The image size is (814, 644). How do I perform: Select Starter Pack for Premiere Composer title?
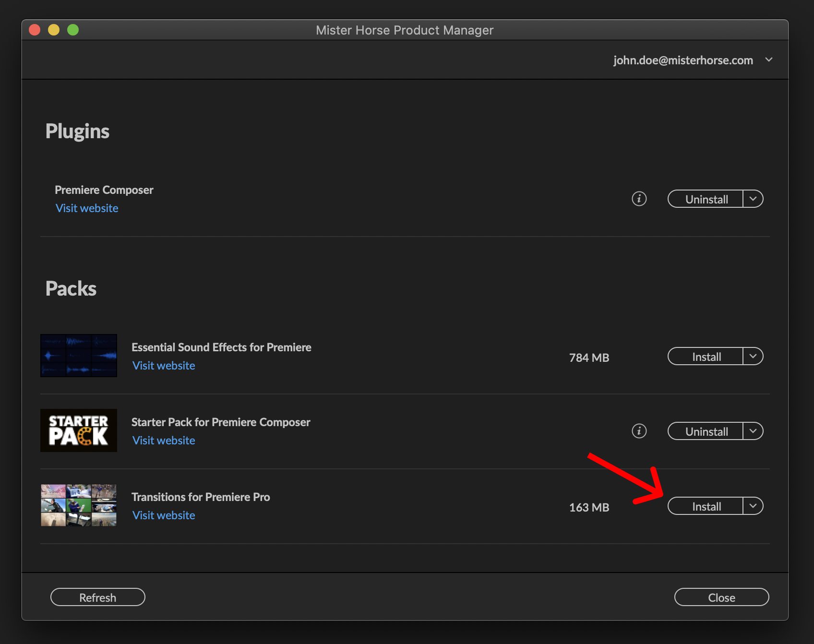pos(221,422)
